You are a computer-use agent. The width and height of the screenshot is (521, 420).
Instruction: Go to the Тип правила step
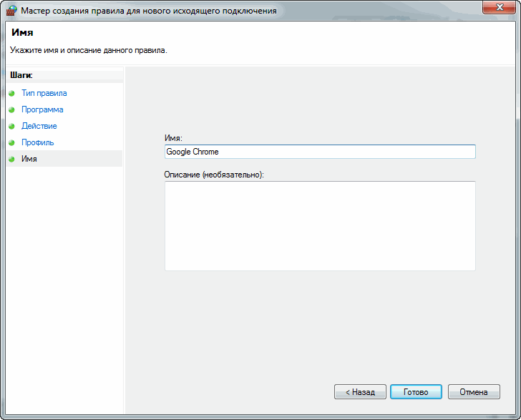44,93
